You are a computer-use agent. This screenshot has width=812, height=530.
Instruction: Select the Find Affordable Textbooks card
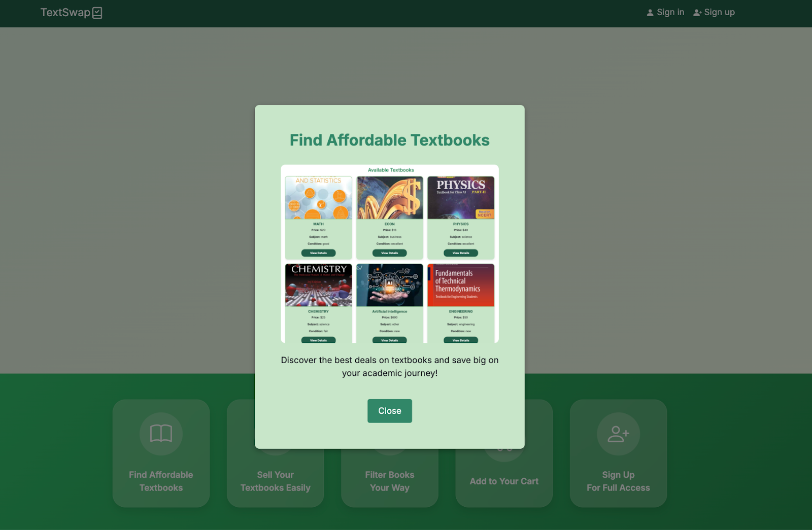coord(161,480)
